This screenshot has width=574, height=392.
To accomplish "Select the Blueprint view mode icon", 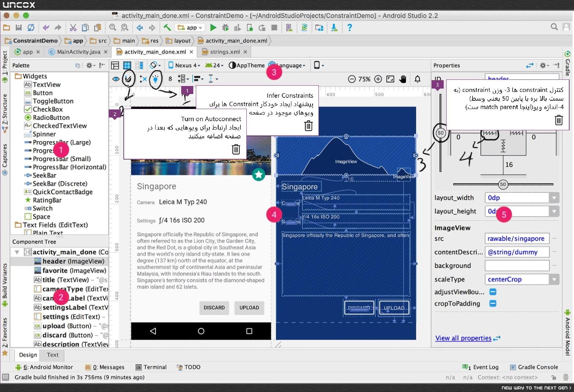I will coord(127,66).
